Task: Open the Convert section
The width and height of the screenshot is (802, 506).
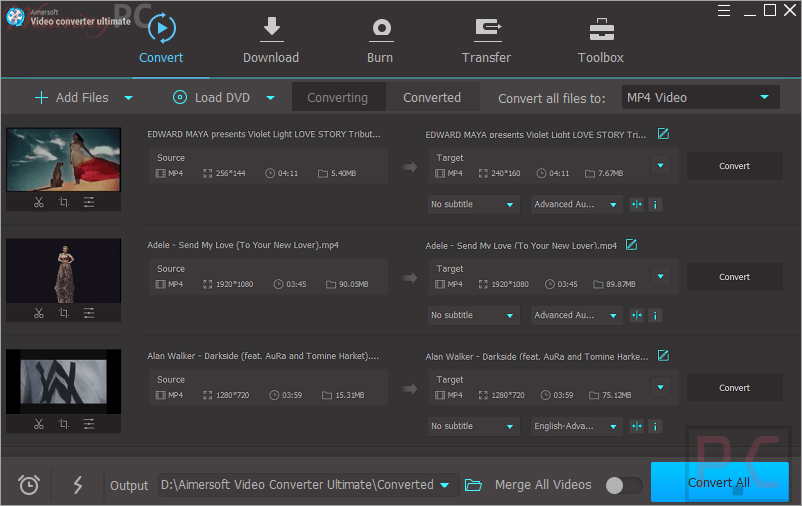Action: click(x=161, y=40)
